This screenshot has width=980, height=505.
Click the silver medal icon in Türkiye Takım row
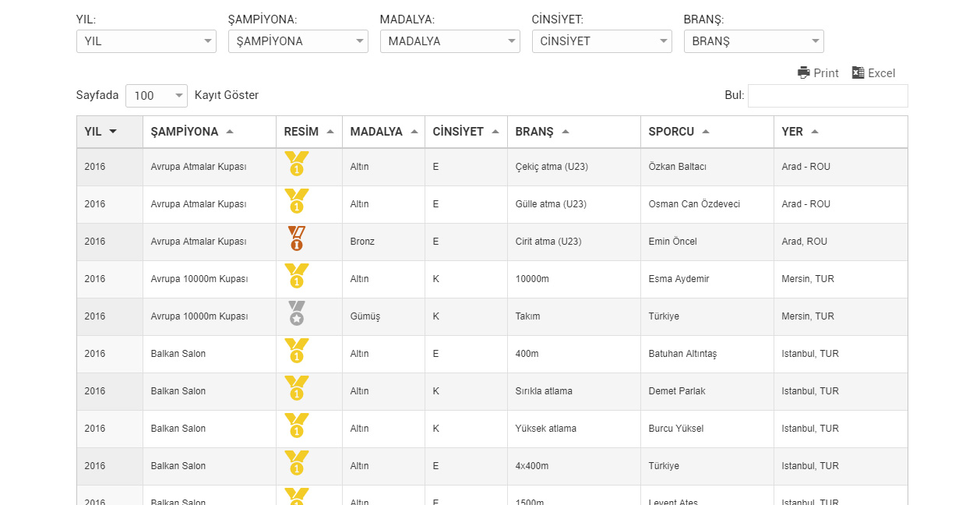pos(296,313)
